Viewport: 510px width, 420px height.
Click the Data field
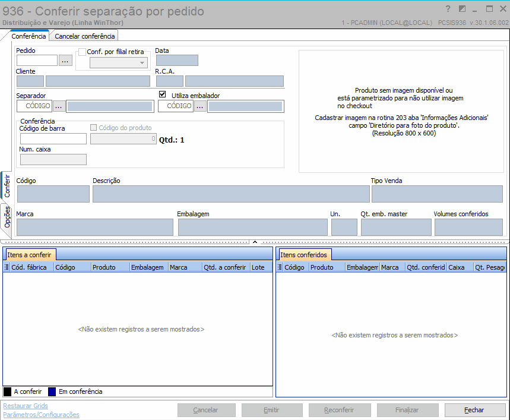click(x=177, y=61)
